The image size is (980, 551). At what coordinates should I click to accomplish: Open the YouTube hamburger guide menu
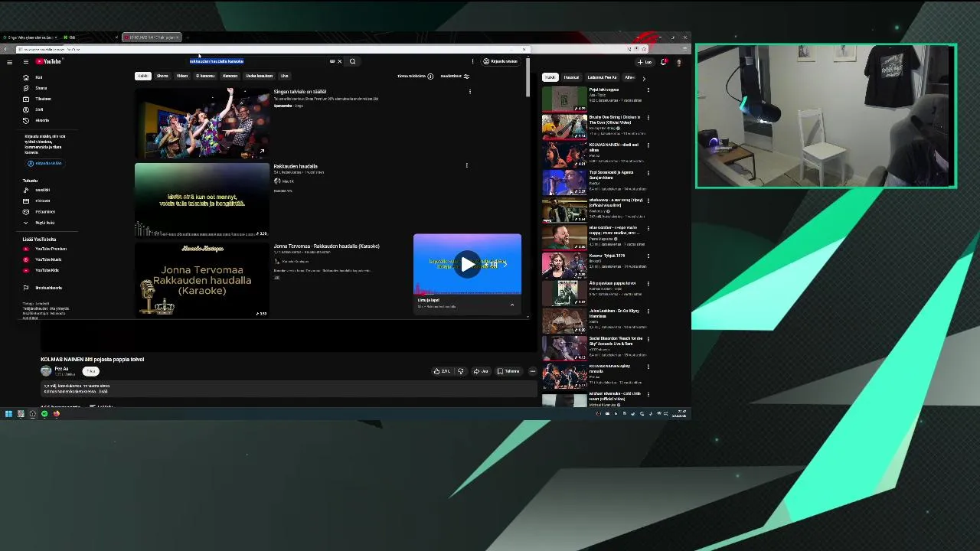tap(25, 61)
